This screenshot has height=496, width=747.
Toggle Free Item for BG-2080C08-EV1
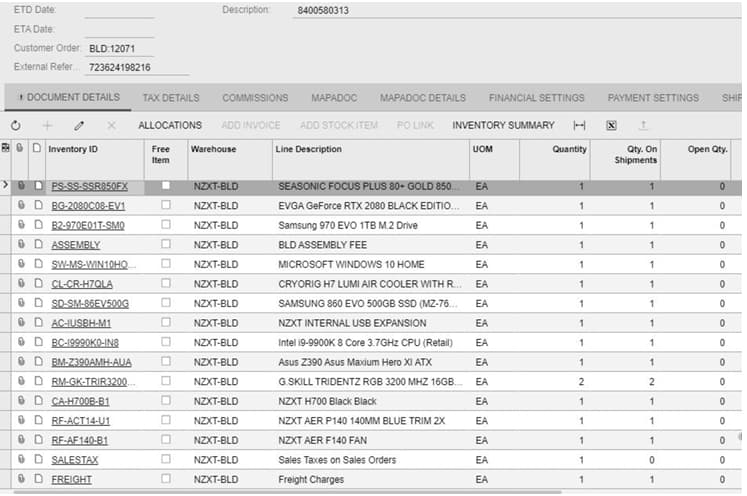pyautogui.click(x=166, y=204)
